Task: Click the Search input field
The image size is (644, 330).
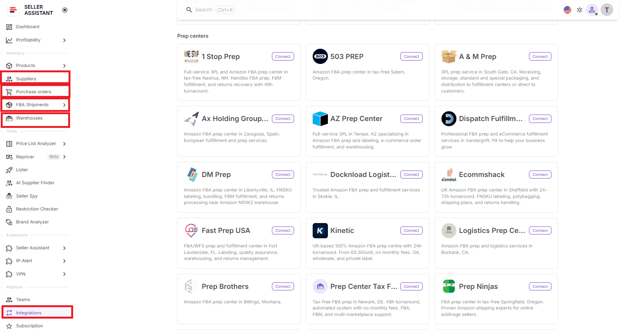Action: 204,10
